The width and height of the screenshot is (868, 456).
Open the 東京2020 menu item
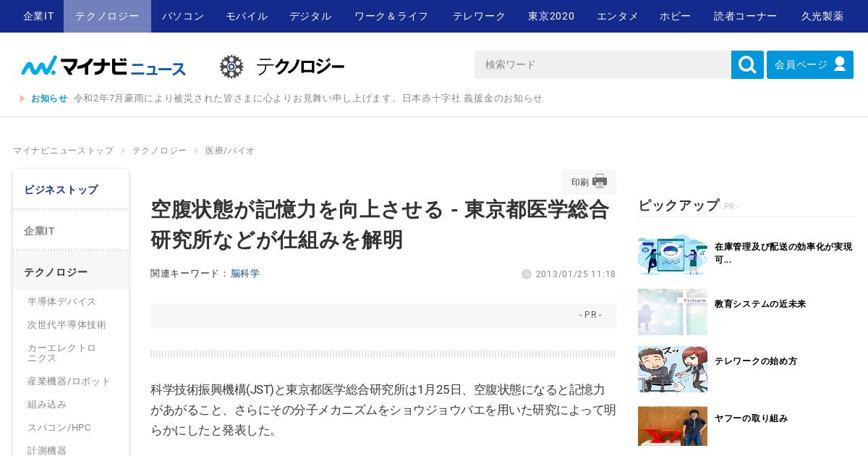coord(551,16)
